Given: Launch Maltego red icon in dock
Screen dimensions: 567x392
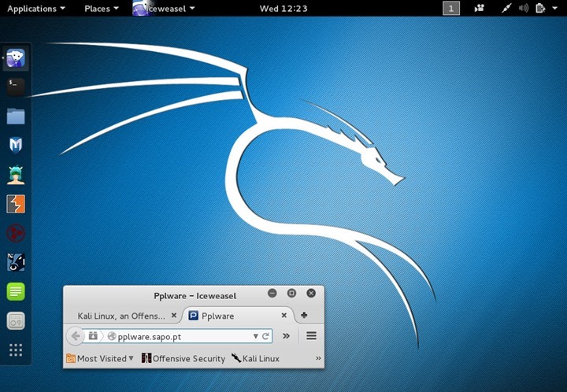Looking at the screenshot, I should pyautogui.click(x=16, y=233).
